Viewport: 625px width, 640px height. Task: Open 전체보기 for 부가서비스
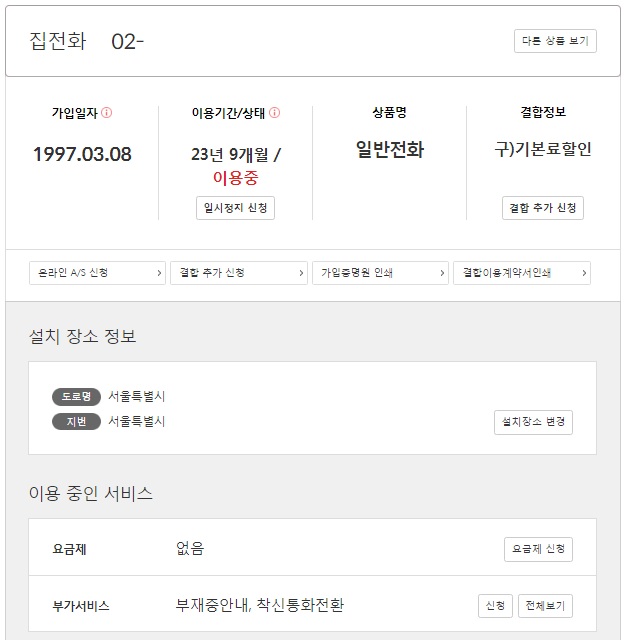click(545, 606)
